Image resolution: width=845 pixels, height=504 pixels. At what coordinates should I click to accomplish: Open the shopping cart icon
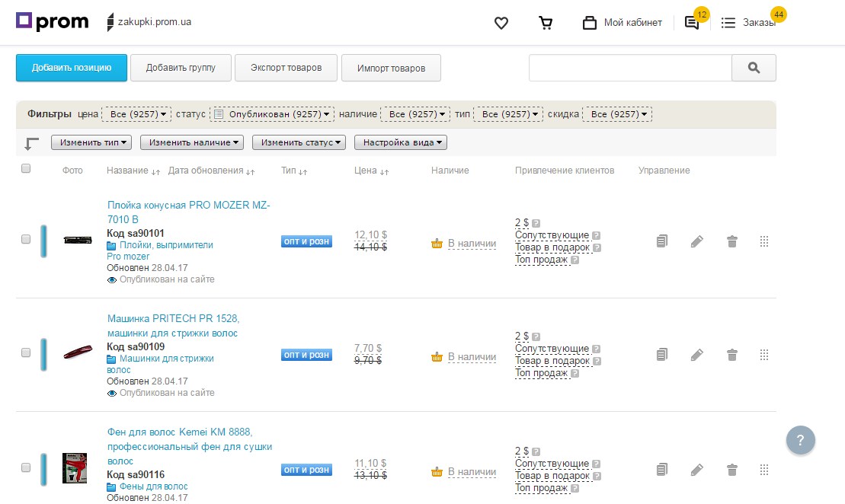546,23
